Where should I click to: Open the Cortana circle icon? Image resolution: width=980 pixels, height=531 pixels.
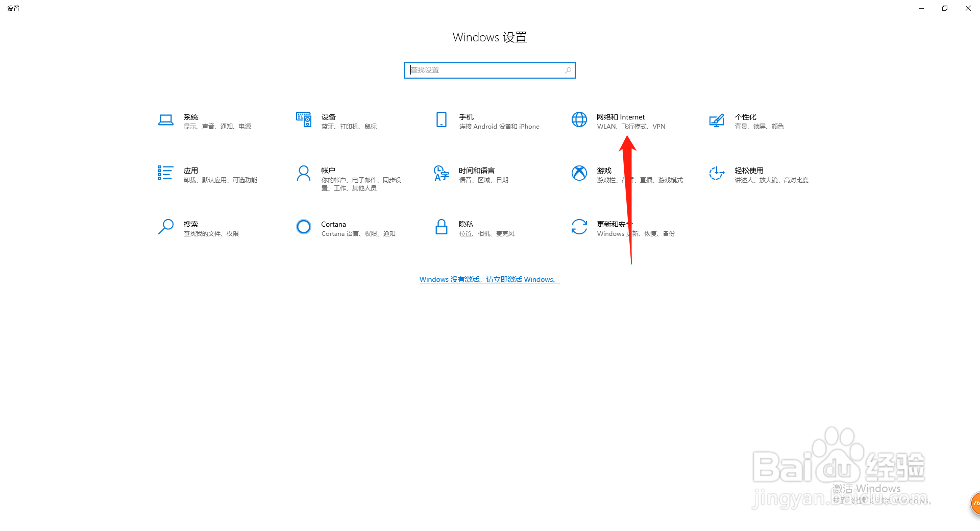(x=304, y=227)
